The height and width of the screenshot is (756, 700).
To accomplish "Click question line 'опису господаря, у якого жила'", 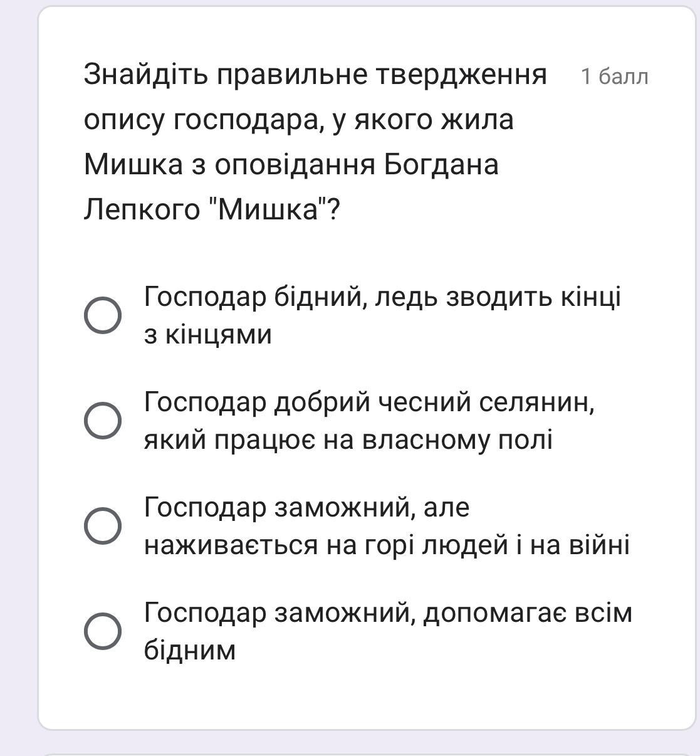I will pos(298,119).
